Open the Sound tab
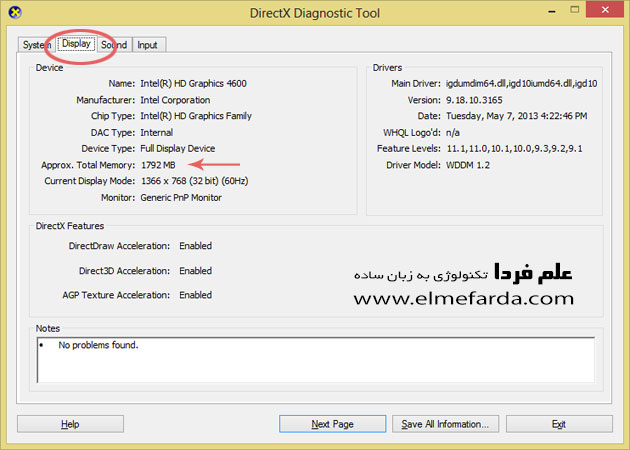630x450 pixels. coord(114,45)
